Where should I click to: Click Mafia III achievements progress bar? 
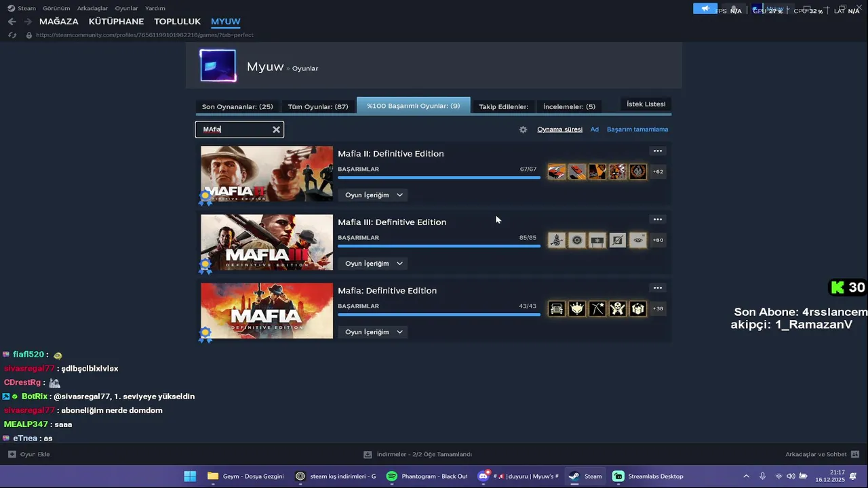439,246
